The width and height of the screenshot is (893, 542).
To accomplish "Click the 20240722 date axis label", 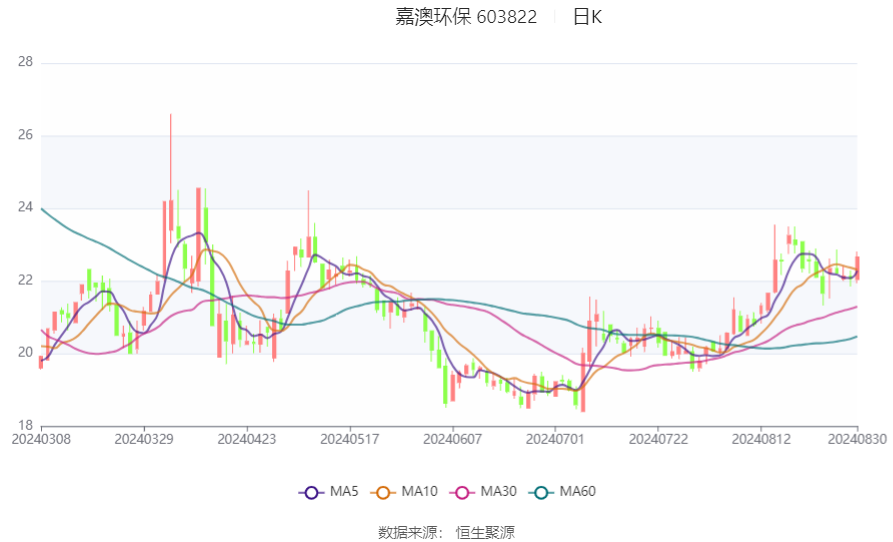I will (658, 440).
